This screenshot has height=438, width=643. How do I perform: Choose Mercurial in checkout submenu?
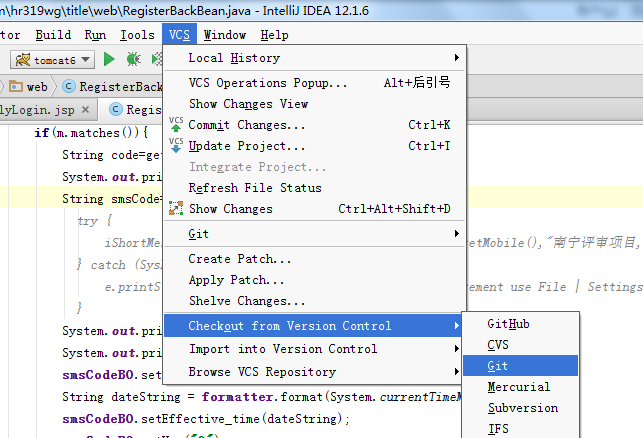click(520, 387)
